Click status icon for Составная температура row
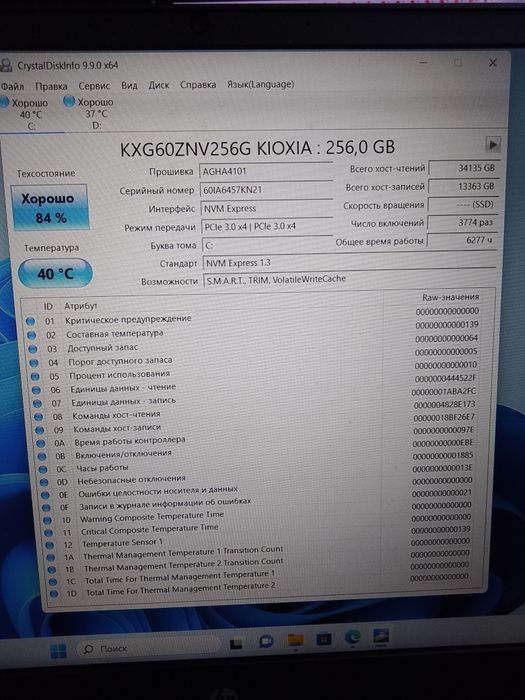Image resolution: width=525 pixels, height=700 pixels. coord(31,335)
